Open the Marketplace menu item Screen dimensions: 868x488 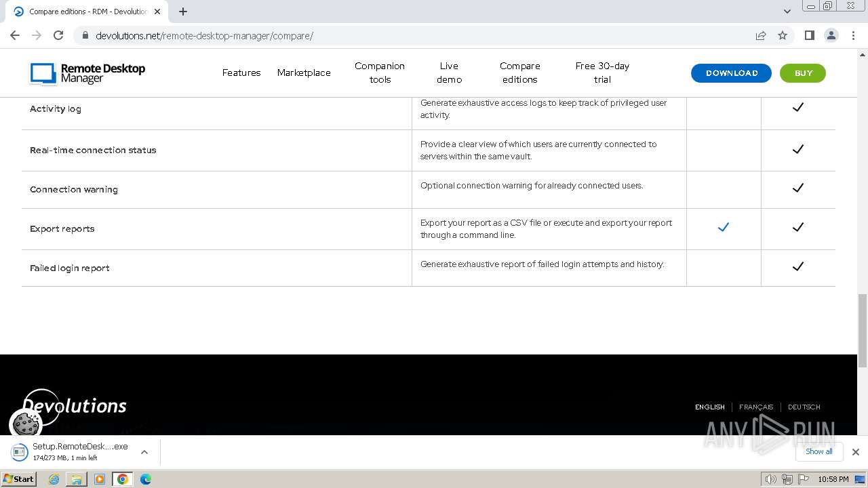(x=304, y=73)
